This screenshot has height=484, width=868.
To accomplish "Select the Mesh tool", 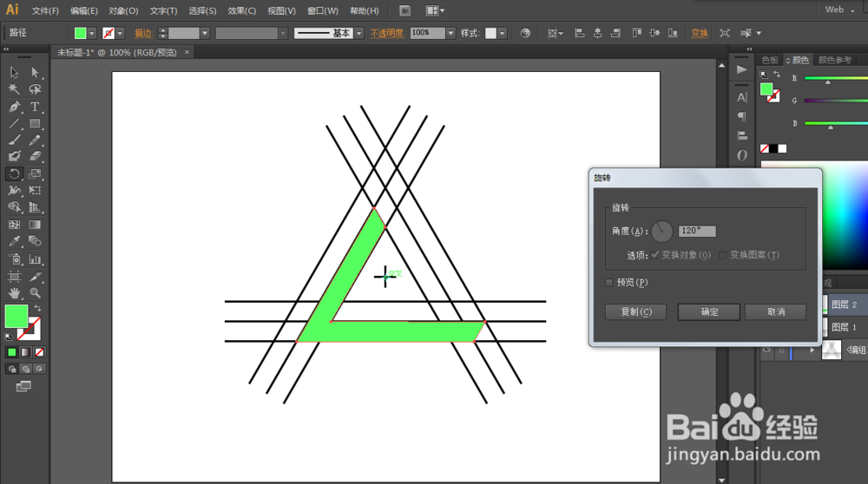I will [15, 225].
